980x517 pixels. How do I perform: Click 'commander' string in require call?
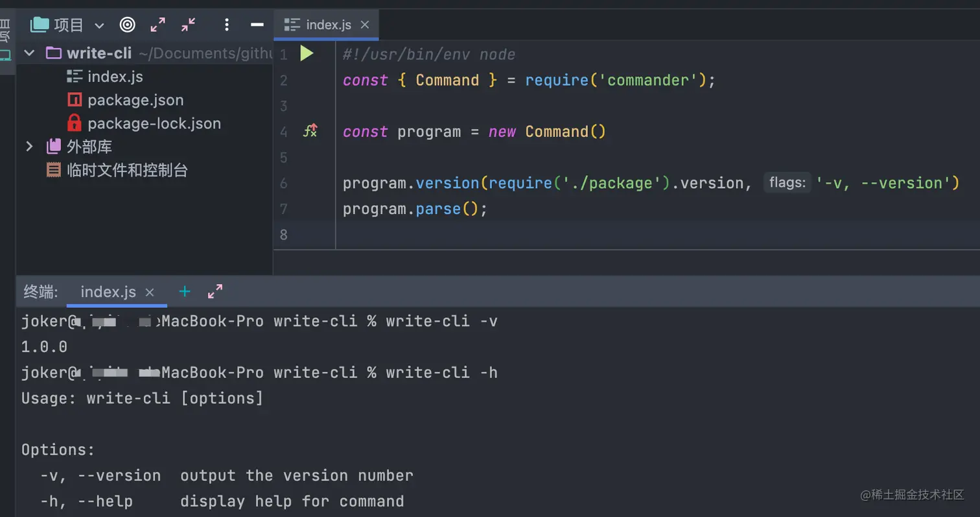(651, 80)
